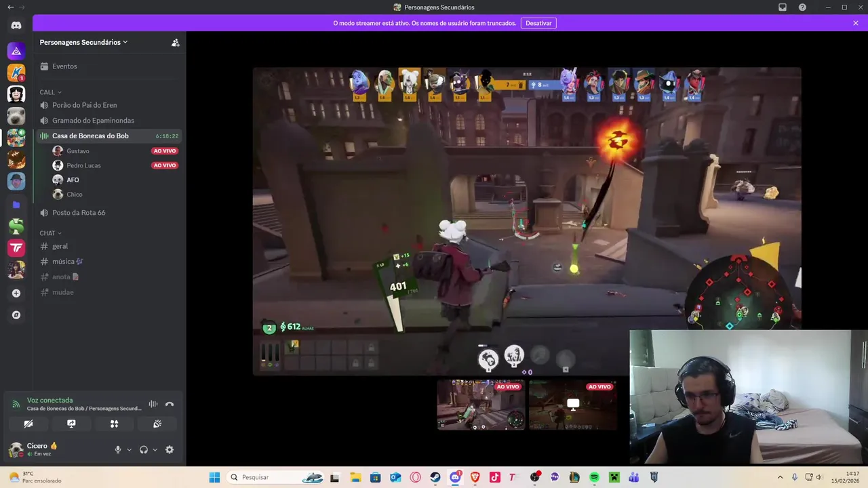Open Discord direct messages home icon

point(16,26)
